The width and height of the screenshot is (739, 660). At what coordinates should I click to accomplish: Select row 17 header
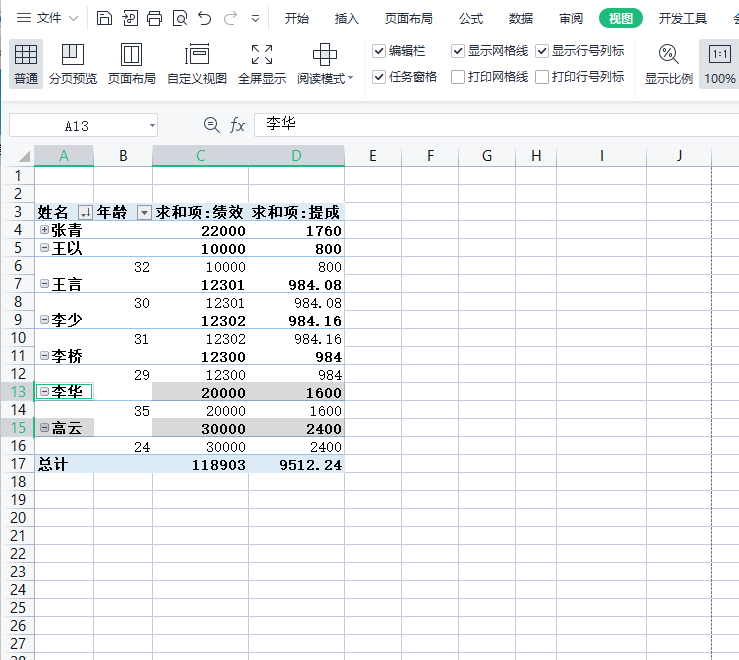pos(18,464)
